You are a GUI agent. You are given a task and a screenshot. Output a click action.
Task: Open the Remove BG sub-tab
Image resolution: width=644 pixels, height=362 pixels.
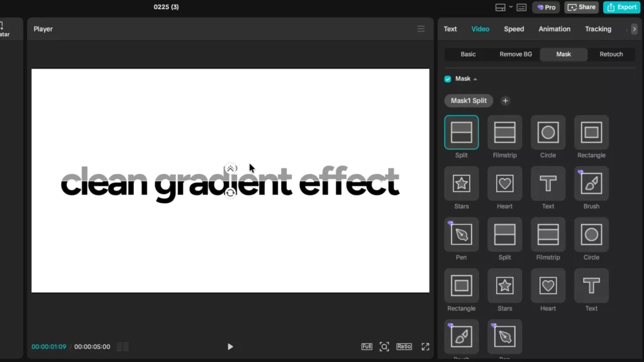pyautogui.click(x=516, y=54)
